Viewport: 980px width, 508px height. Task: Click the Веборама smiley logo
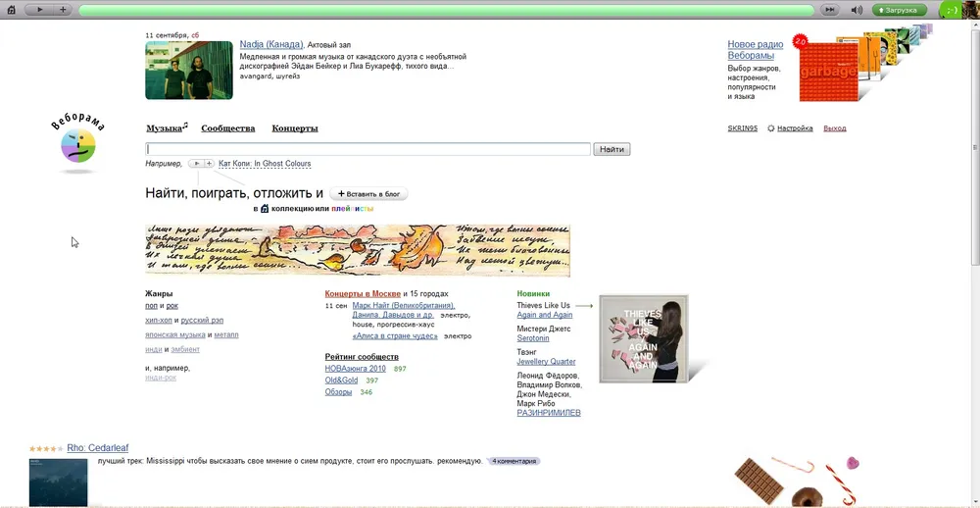click(x=78, y=146)
